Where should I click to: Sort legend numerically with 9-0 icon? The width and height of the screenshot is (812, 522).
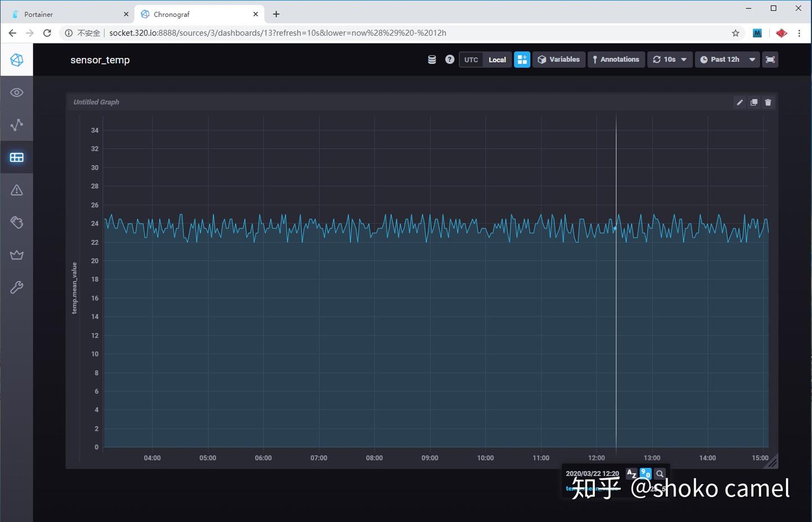click(646, 474)
